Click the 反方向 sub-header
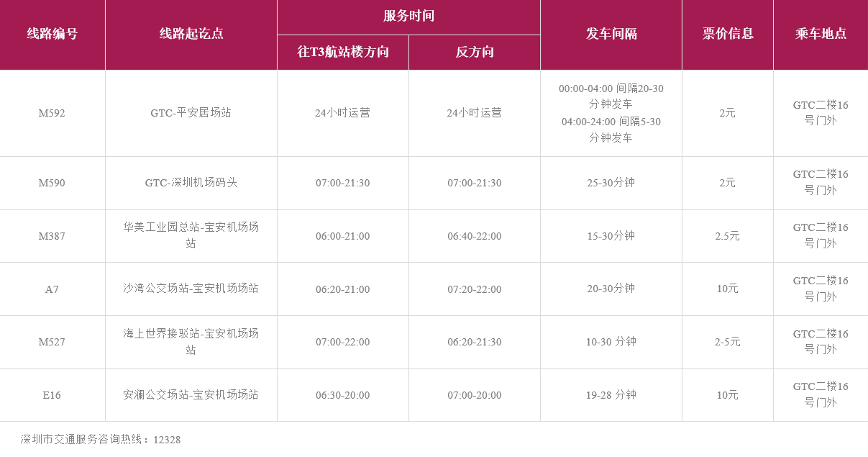Screen dimensions: 868x457 coord(475,53)
